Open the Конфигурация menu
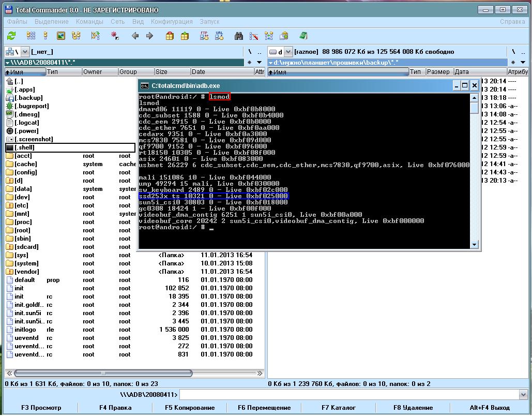Image resolution: width=532 pixels, height=416 pixels. (172, 22)
